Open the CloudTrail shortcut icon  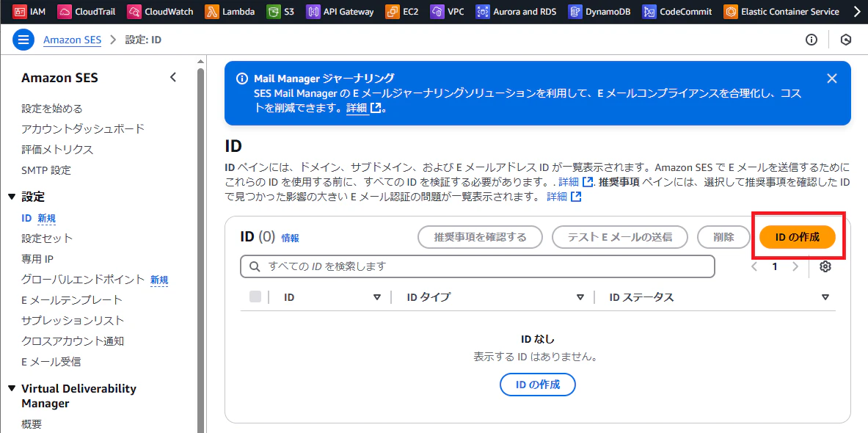[x=65, y=11]
